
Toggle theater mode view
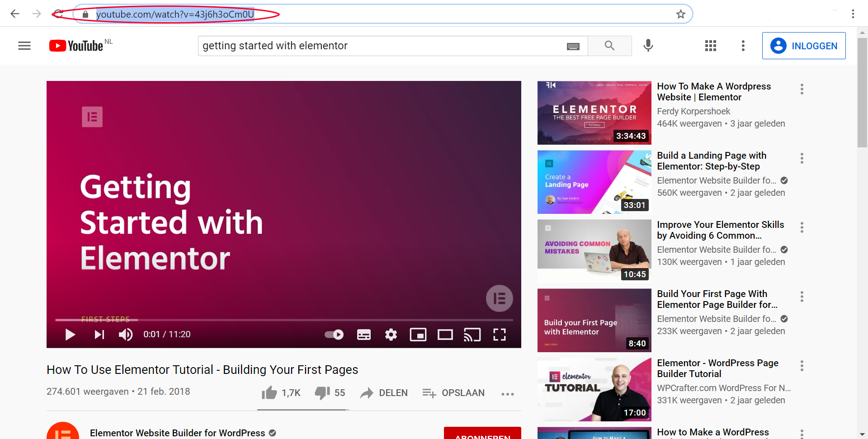pyautogui.click(x=445, y=335)
